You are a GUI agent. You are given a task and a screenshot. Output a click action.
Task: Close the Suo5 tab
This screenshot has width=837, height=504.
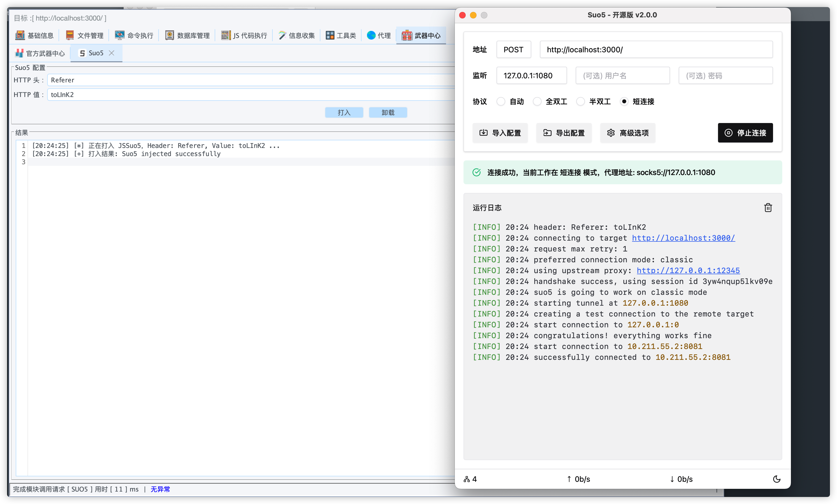(x=111, y=53)
